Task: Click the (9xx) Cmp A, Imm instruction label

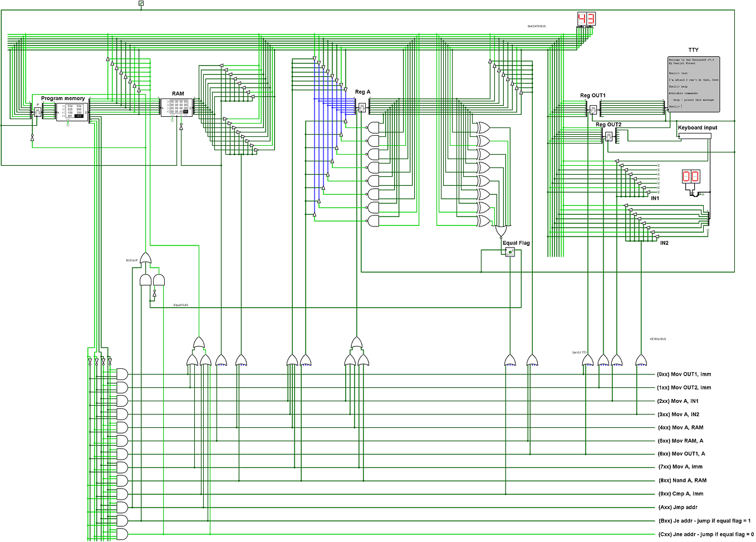Action: 680,494
